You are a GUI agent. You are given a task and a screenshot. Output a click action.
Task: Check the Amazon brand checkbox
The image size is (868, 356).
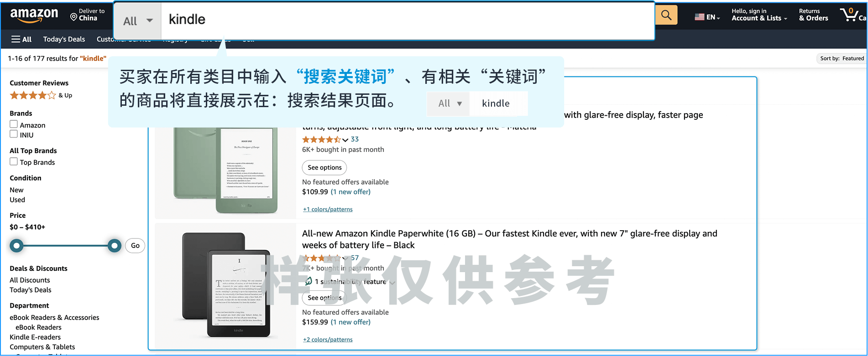pos(14,124)
